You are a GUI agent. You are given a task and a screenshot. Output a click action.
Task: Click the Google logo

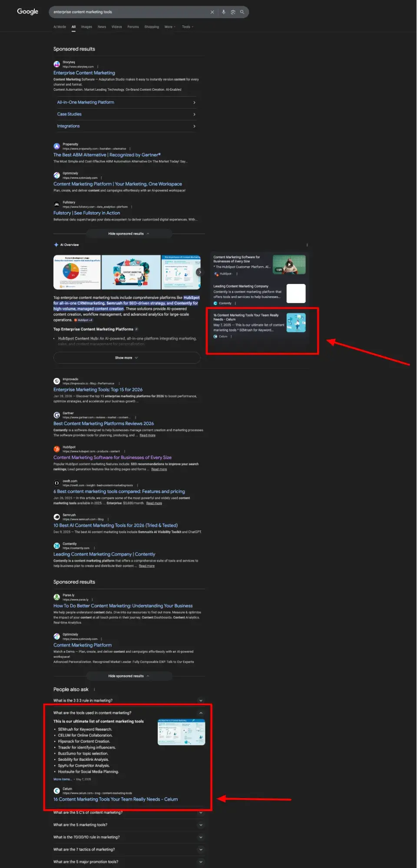28,12
